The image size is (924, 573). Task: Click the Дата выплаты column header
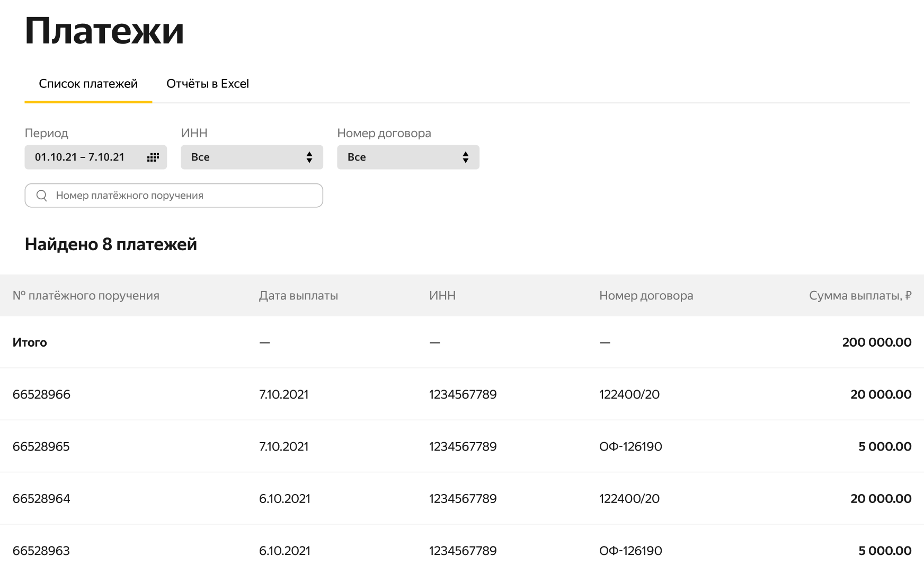pos(298,296)
